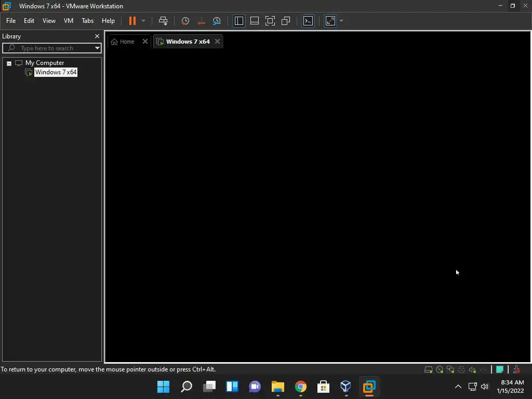Revert the virtual machine to its snapshot

(201, 21)
